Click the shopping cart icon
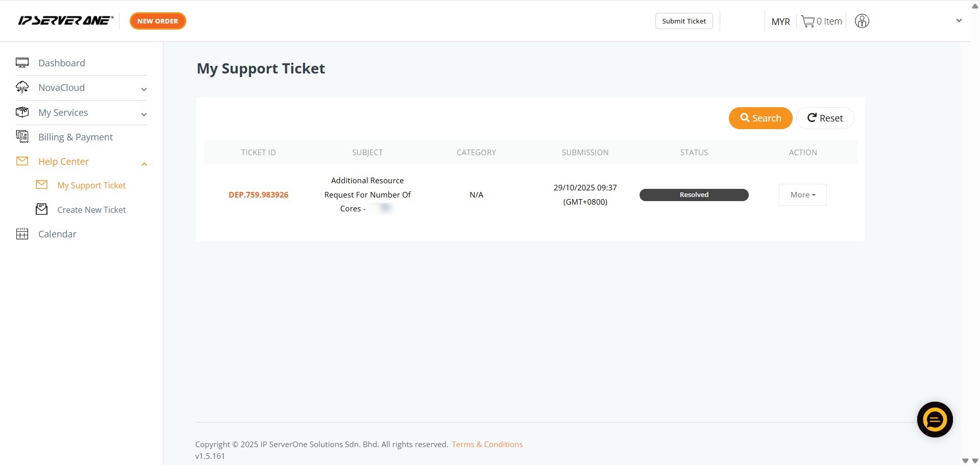Image resolution: width=980 pixels, height=465 pixels. [x=807, y=21]
